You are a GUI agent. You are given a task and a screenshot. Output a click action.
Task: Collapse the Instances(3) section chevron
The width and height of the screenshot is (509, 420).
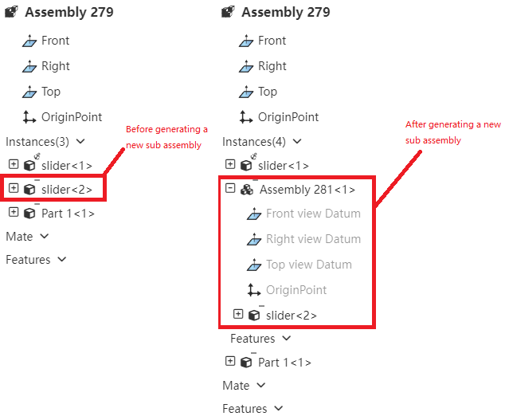click(x=80, y=141)
